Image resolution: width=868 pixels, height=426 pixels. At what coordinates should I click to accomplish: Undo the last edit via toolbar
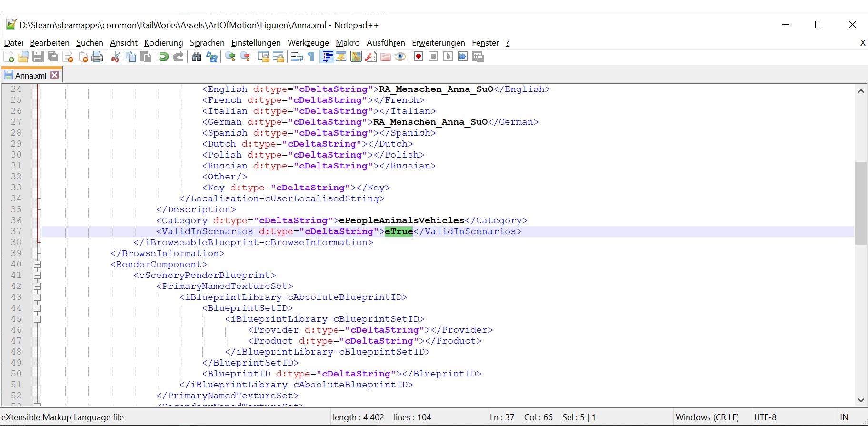click(163, 57)
